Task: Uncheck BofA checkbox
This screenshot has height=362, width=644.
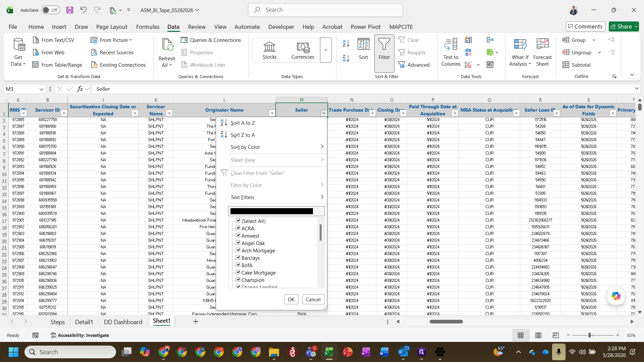Action: pyautogui.click(x=238, y=265)
